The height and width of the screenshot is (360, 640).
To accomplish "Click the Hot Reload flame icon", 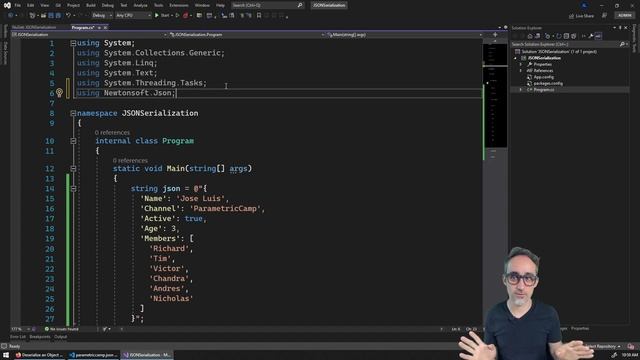I will click(x=186, y=16).
